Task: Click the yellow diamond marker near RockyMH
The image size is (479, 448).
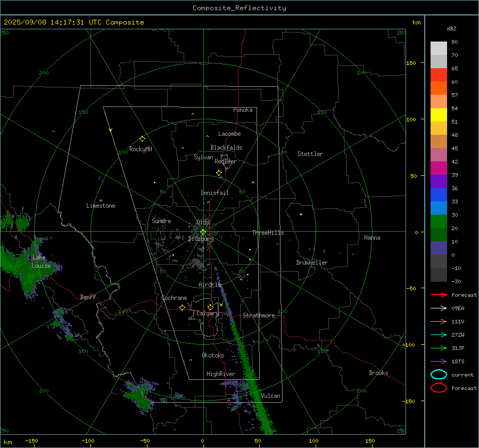Action: (142, 139)
